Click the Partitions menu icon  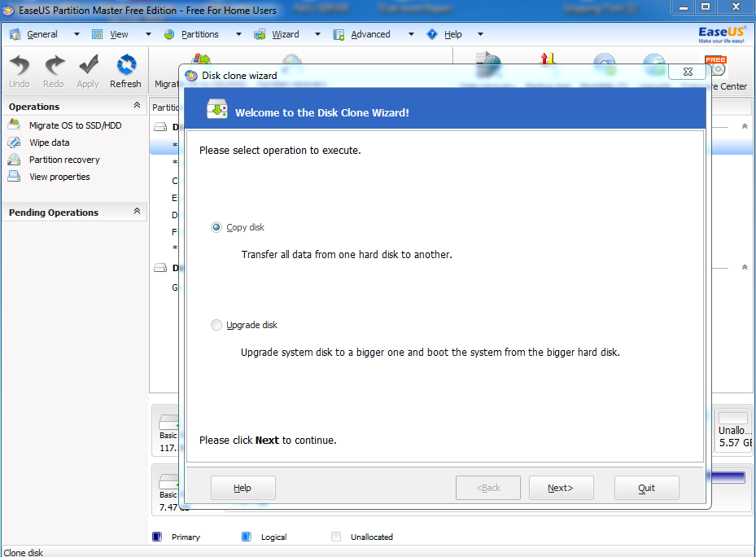pos(168,34)
